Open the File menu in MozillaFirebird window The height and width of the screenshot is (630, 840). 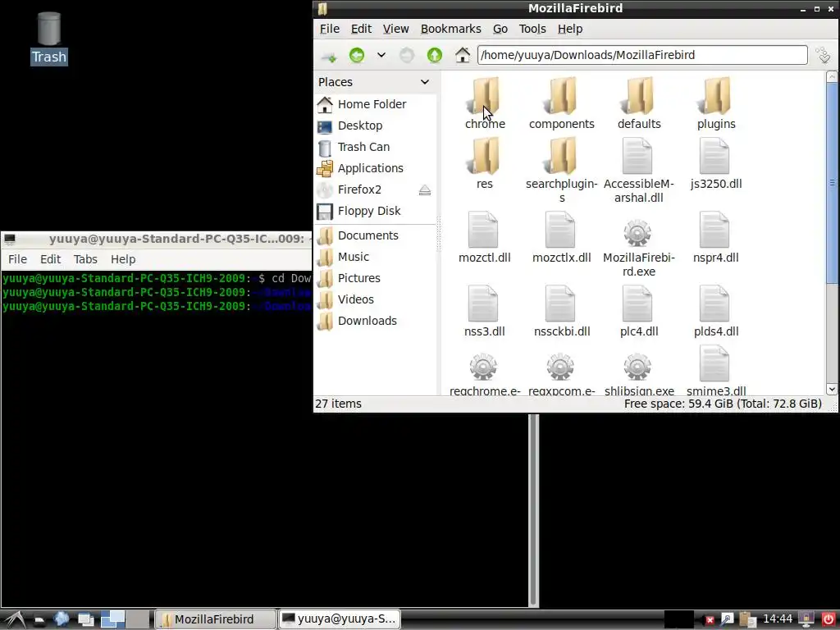pos(330,29)
